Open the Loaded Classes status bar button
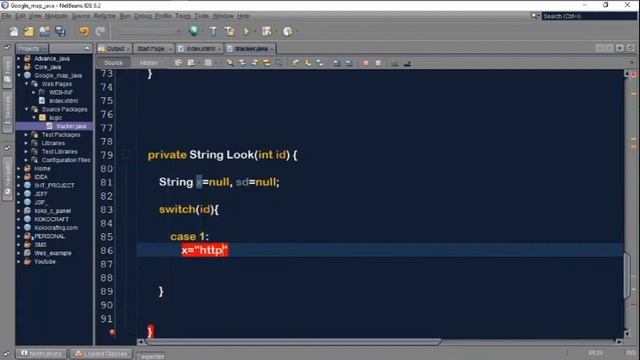 pyautogui.click(x=101, y=353)
